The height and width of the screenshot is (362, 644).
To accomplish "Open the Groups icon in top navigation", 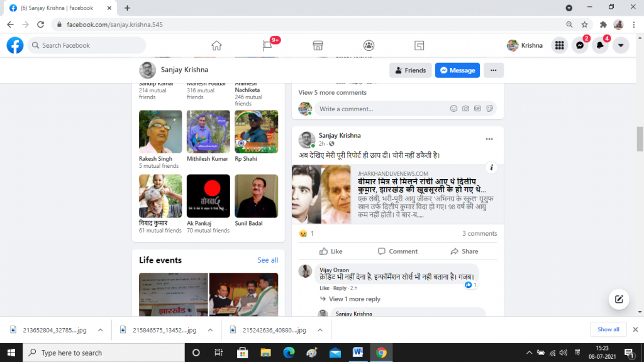I will [x=369, y=45].
